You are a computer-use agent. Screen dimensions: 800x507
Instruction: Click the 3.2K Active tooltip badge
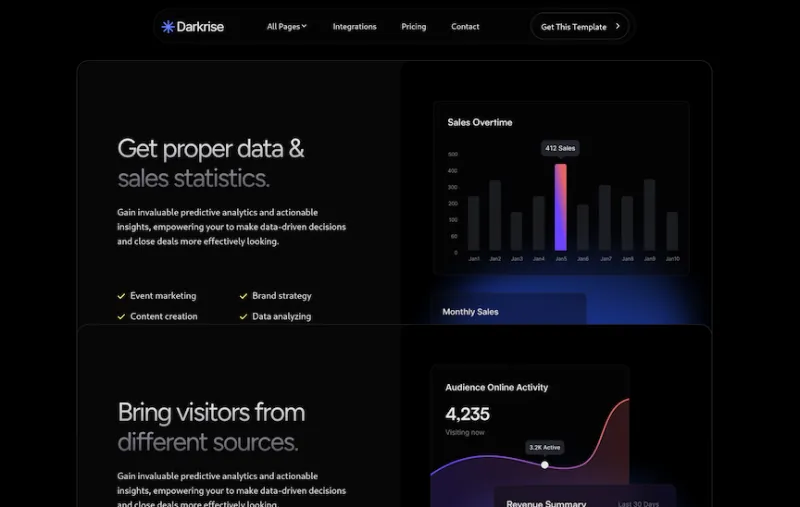click(545, 447)
